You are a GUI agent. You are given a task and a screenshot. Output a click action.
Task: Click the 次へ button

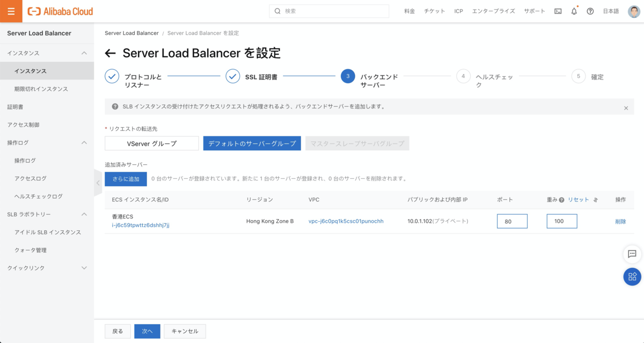pos(147,331)
